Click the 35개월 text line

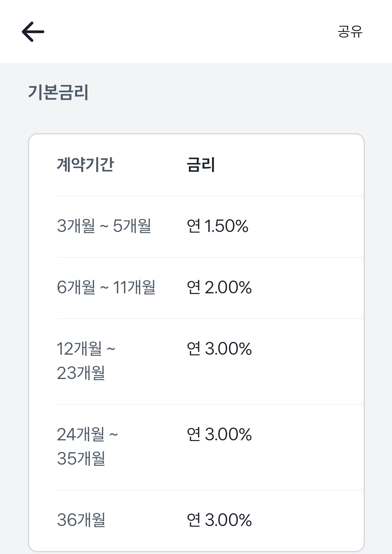[81, 459]
